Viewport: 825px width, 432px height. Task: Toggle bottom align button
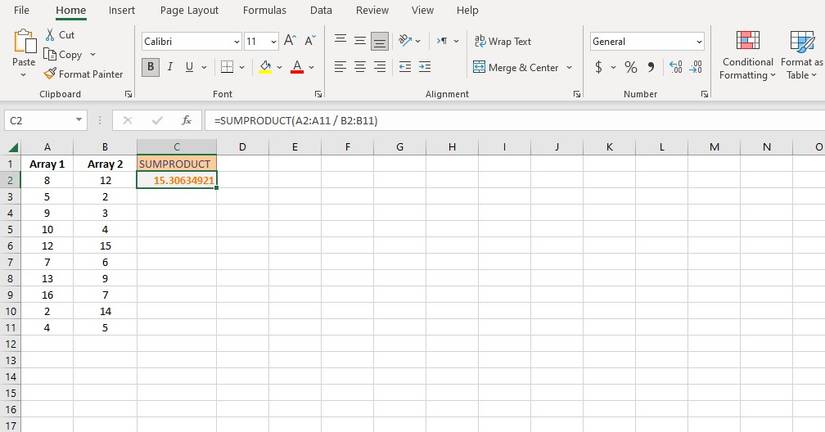tap(379, 41)
